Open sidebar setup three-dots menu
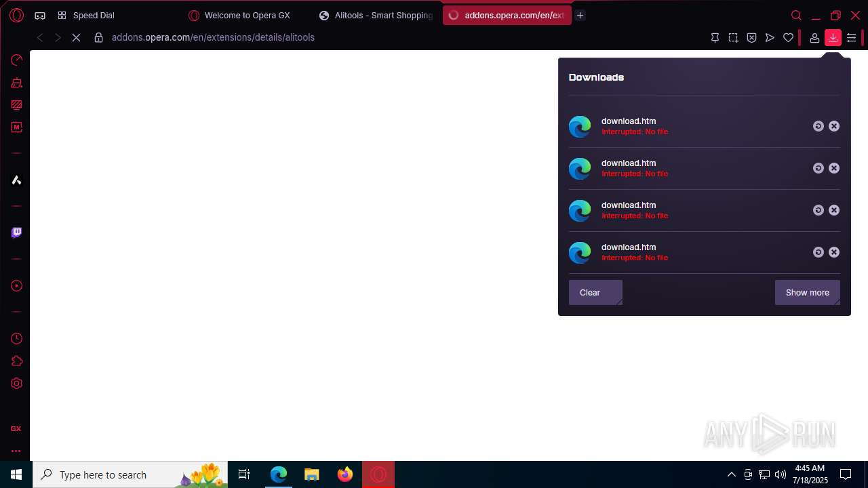Viewport: 868px width, 488px height. tap(16, 451)
